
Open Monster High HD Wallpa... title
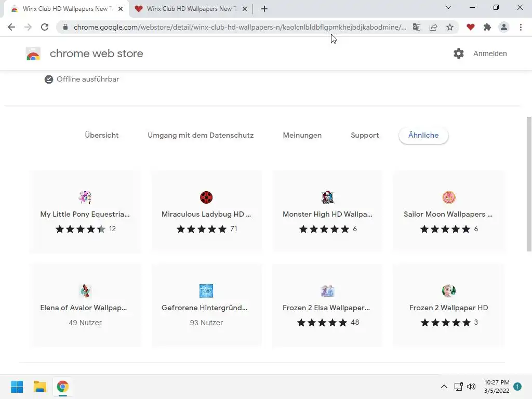point(327,214)
